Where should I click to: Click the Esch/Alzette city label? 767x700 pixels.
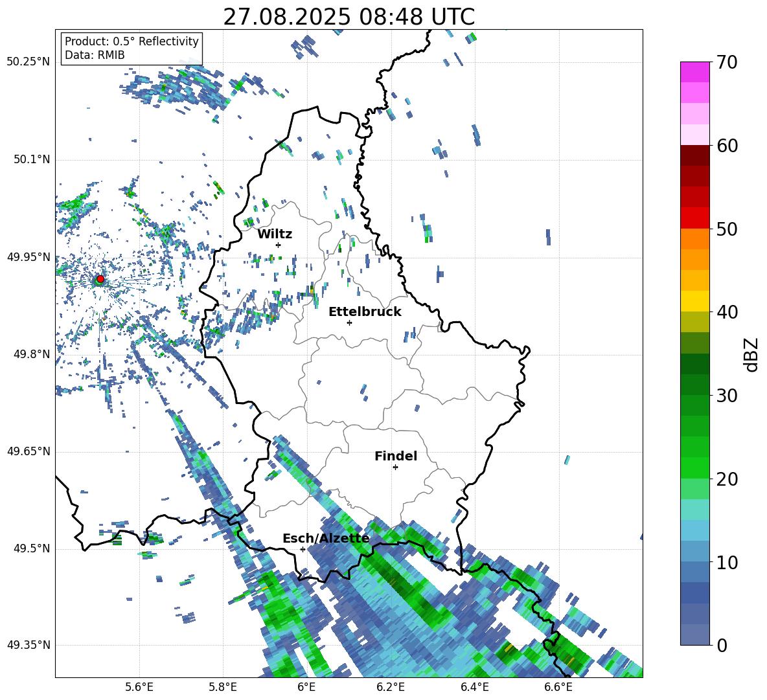(326, 539)
